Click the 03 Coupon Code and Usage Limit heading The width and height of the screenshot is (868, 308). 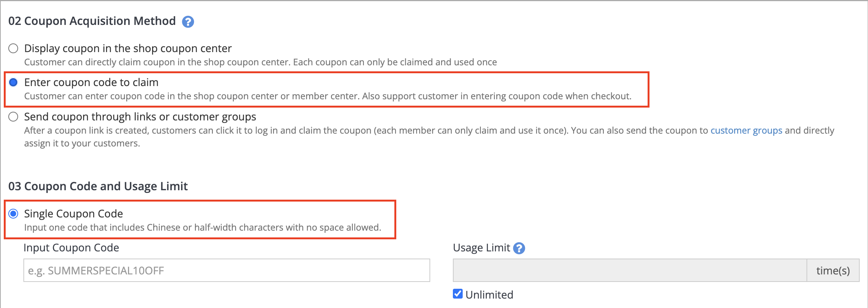(x=98, y=186)
